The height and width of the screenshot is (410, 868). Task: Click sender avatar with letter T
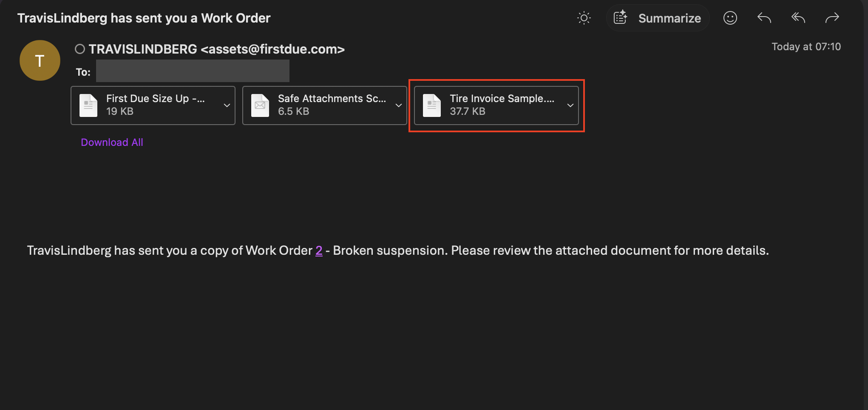point(40,60)
